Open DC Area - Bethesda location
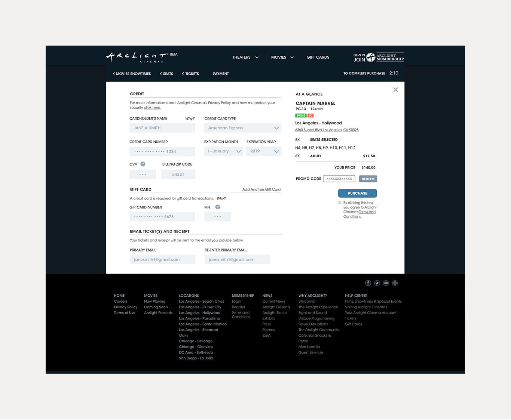The height and width of the screenshot is (420, 511). click(x=196, y=352)
